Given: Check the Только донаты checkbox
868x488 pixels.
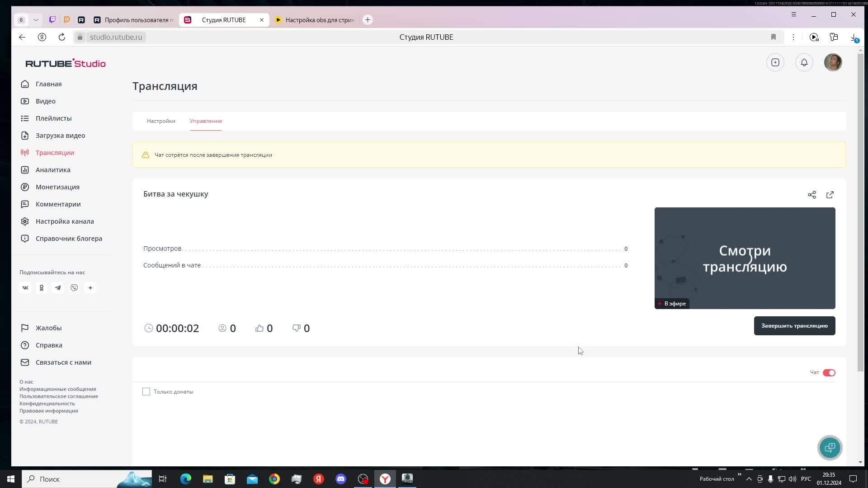Looking at the screenshot, I should click(146, 392).
